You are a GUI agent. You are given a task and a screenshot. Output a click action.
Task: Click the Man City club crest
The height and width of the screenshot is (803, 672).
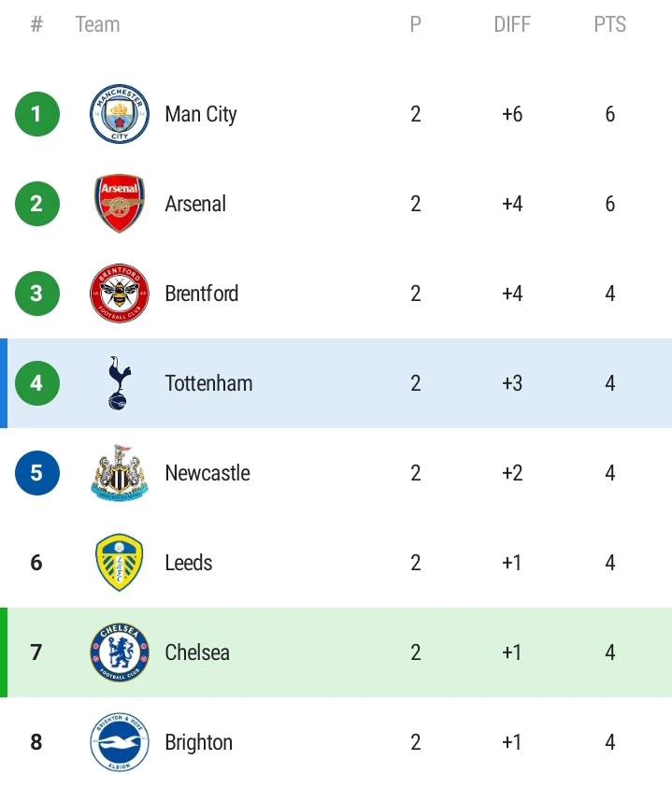(119, 114)
